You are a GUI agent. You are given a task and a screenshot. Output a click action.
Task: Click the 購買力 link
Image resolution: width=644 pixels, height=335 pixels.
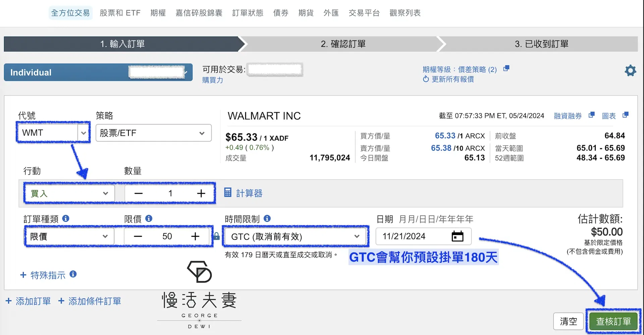(x=213, y=80)
